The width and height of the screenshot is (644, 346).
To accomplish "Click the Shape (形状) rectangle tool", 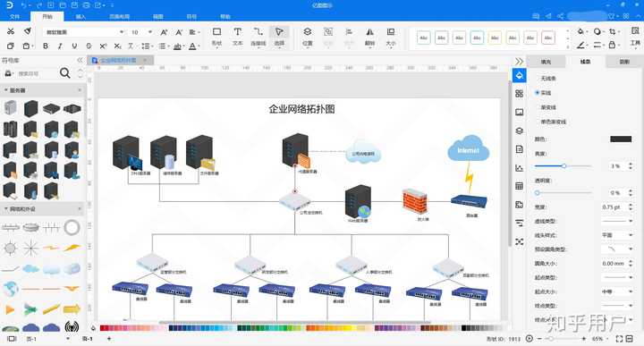I will 216,36.
